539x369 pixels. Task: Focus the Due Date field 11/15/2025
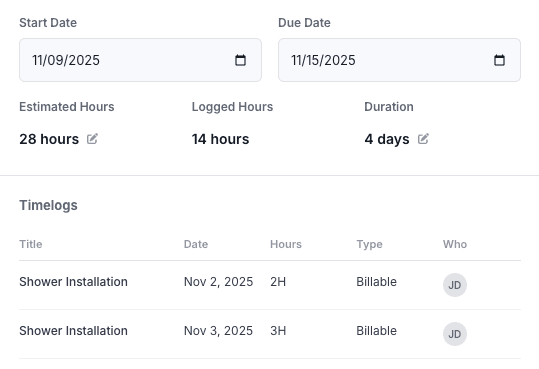point(399,60)
